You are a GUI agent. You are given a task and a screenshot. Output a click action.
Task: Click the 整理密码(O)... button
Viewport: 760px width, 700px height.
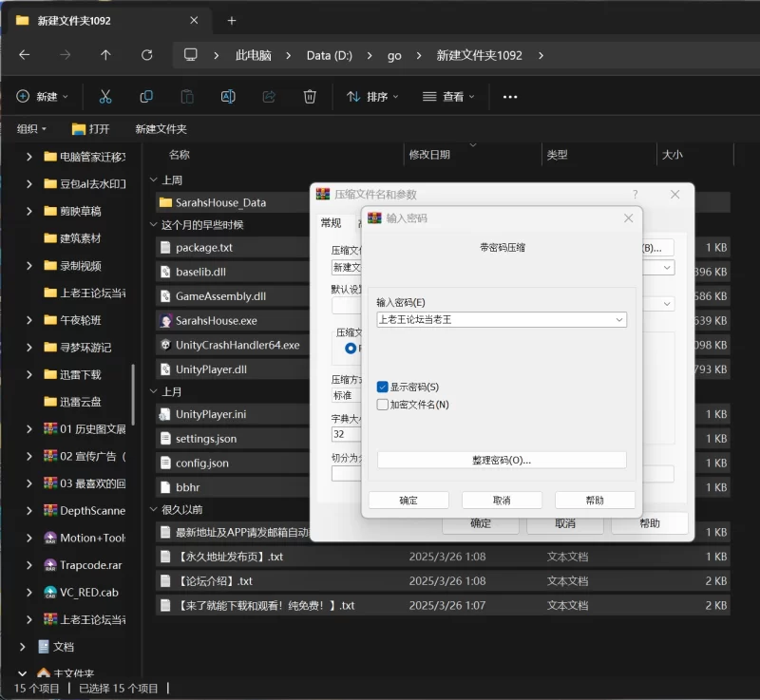tap(502, 461)
